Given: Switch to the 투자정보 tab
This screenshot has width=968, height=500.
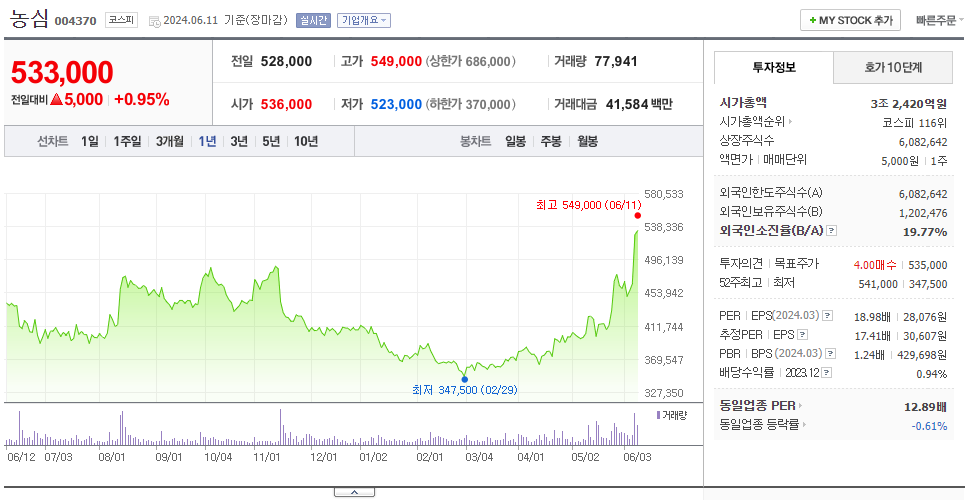Looking at the screenshot, I should [x=774, y=67].
